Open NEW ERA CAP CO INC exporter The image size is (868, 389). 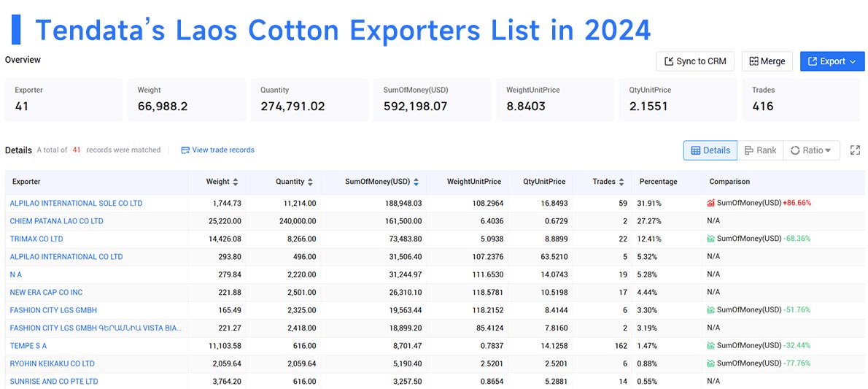tap(47, 292)
